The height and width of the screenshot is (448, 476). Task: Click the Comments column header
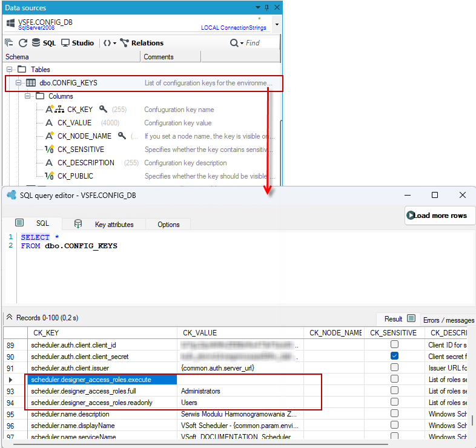[171, 57]
